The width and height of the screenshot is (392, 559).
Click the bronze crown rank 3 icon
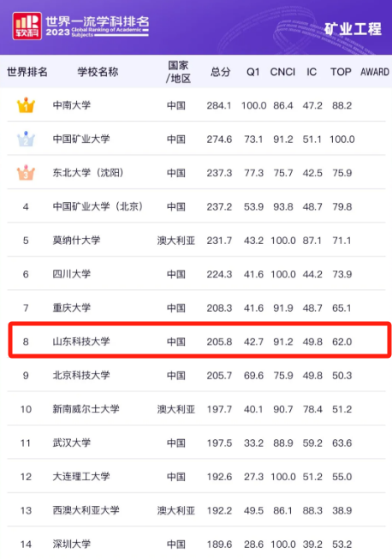26,173
